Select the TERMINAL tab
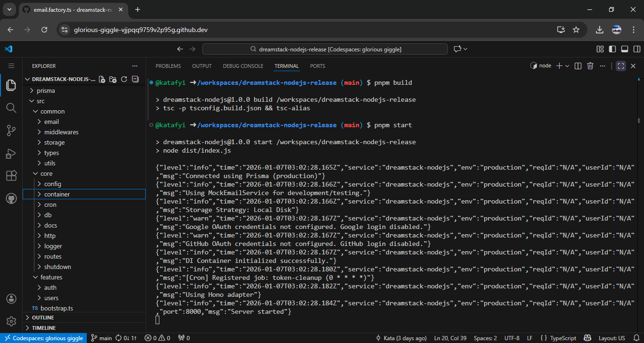 (287, 66)
